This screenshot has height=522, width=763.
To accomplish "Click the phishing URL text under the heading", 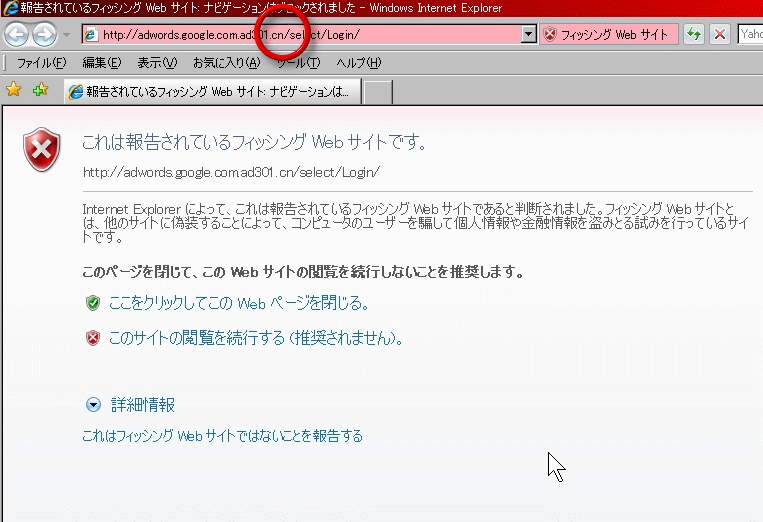I will (231, 172).
